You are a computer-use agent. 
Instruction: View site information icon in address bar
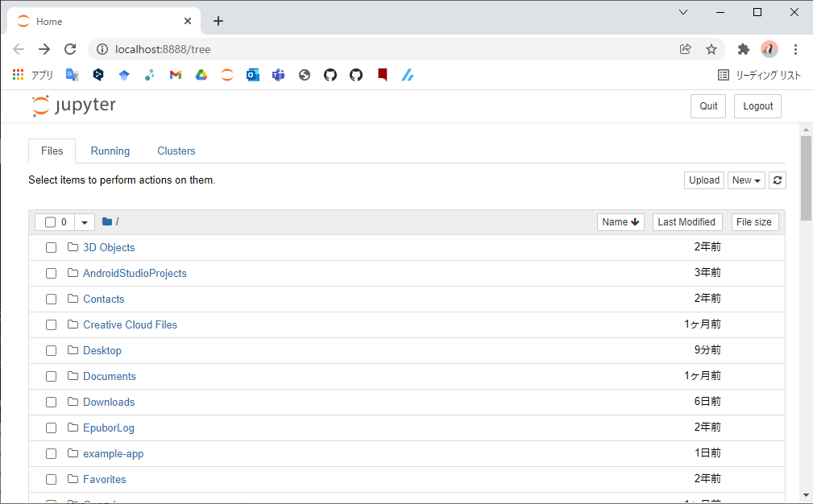coord(102,49)
